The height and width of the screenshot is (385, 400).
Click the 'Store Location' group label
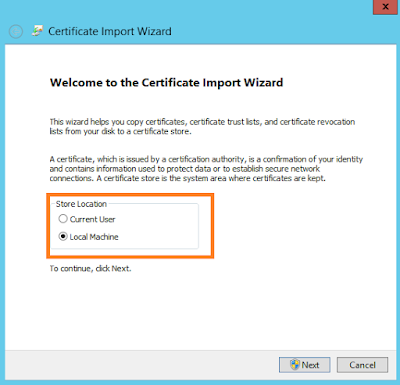tap(81, 204)
